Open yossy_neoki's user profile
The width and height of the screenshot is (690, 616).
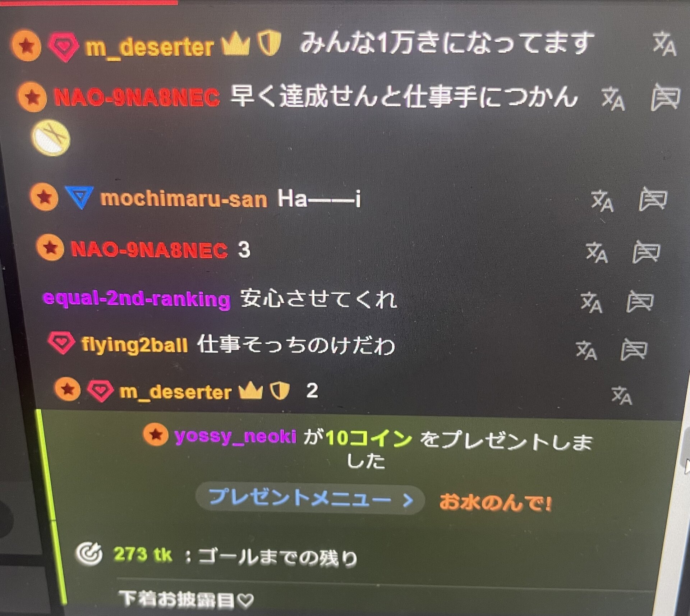coord(235,436)
